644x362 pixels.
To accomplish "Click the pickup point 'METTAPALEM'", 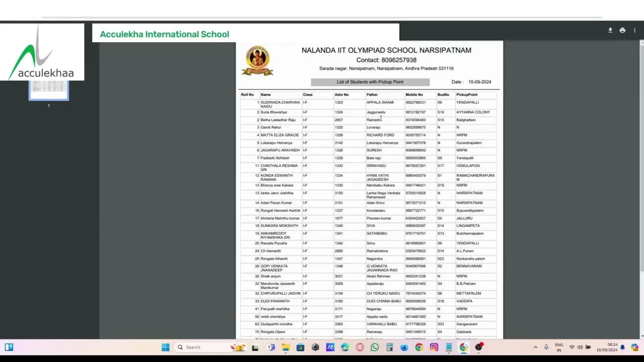I will (468, 294).
